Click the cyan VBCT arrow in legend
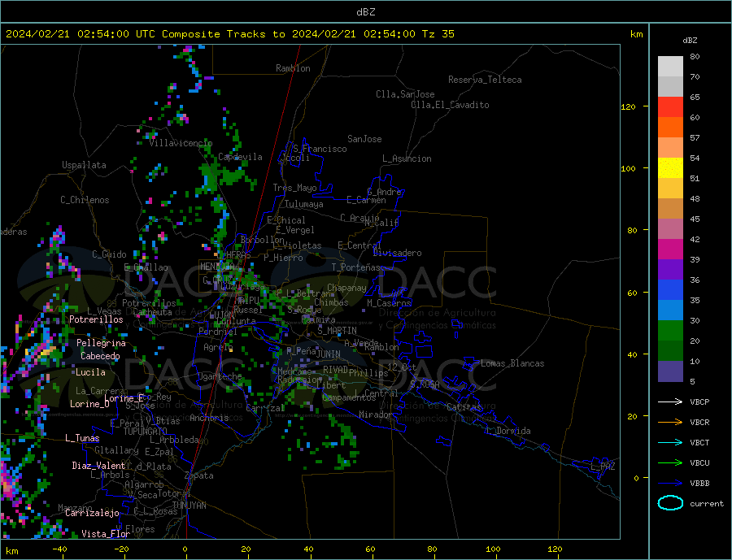The image size is (732, 560). [670, 442]
